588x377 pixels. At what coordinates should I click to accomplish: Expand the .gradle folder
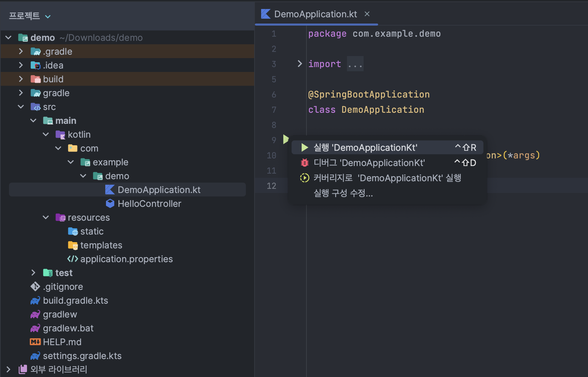click(21, 52)
